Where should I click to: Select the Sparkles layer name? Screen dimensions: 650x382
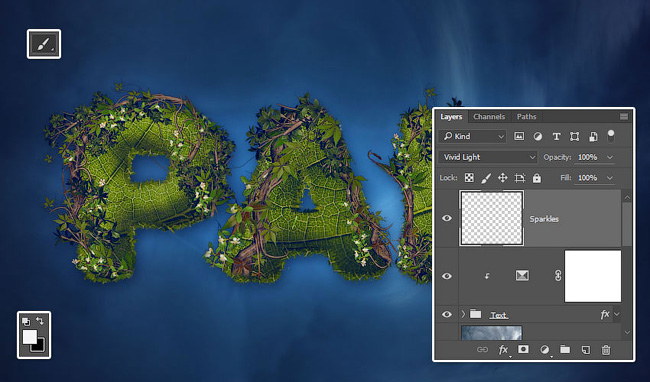coord(544,219)
